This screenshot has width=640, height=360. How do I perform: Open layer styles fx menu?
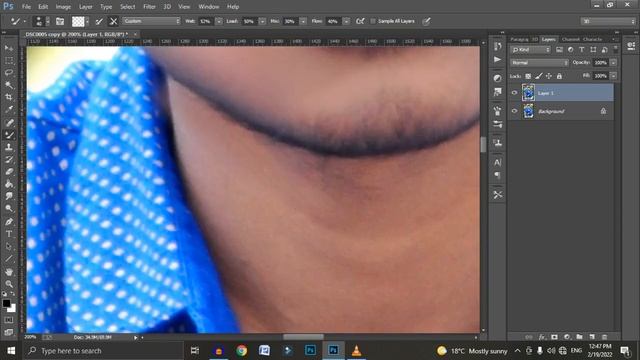(x=542, y=337)
